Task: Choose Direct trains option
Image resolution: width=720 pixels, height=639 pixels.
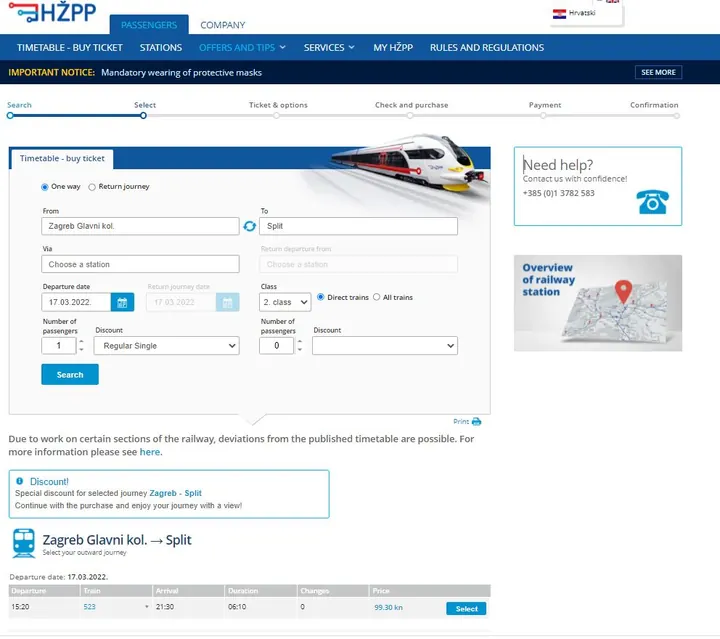Action: [321, 297]
